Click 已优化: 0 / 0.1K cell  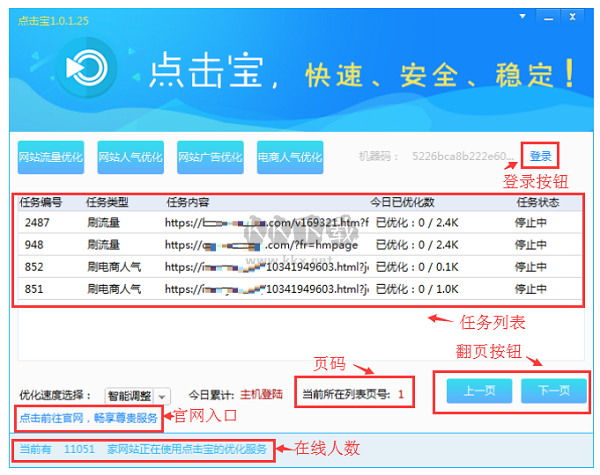click(417, 267)
